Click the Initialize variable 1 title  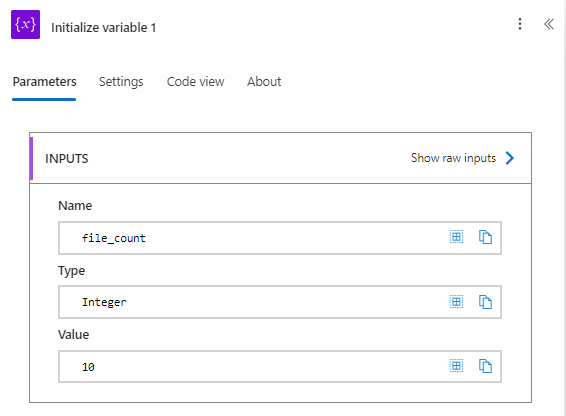104,27
